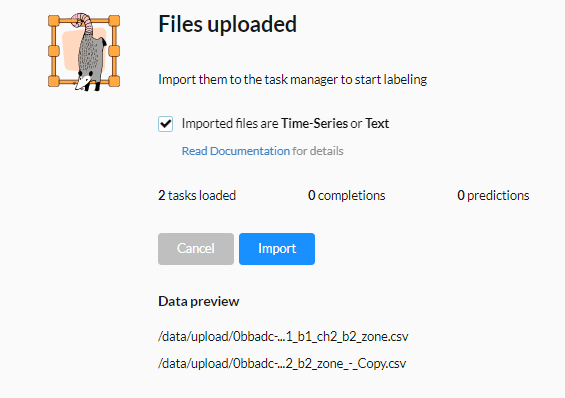Click the opossum Label Studio logo
The width and height of the screenshot is (565, 398).
84,52
